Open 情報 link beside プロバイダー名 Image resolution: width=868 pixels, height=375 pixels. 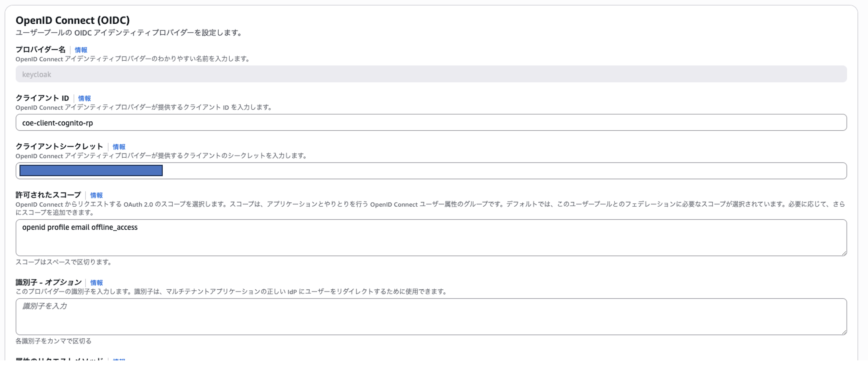pos(81,50)
